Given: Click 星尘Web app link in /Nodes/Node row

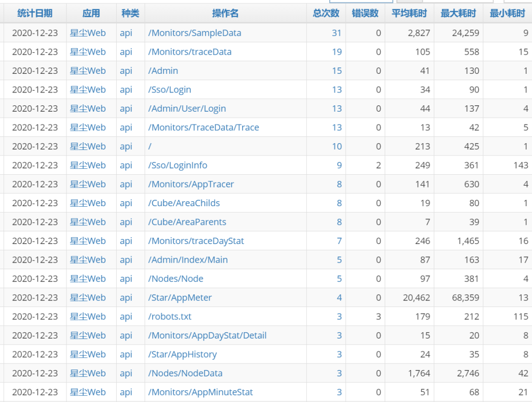Looking at the screenshot, I should click(88, 279).
